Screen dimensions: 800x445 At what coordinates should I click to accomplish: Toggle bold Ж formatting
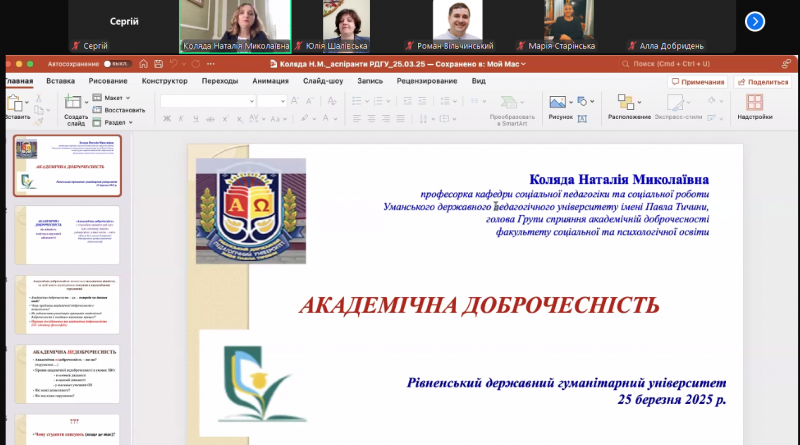point(167,118)
